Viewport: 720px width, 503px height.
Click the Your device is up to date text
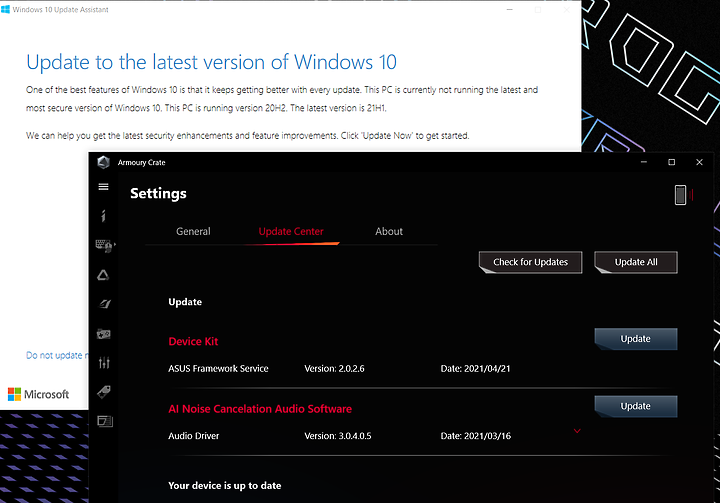tap(225, 486)
